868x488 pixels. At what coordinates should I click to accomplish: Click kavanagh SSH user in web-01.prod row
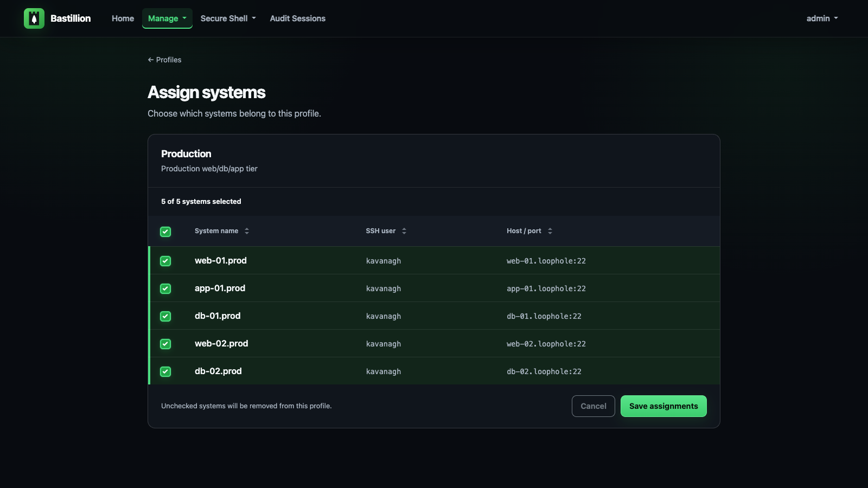click(384, 261)
